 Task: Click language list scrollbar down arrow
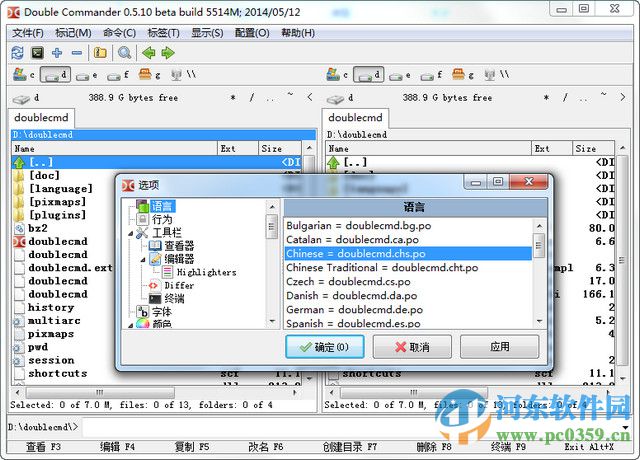point(539,321)
